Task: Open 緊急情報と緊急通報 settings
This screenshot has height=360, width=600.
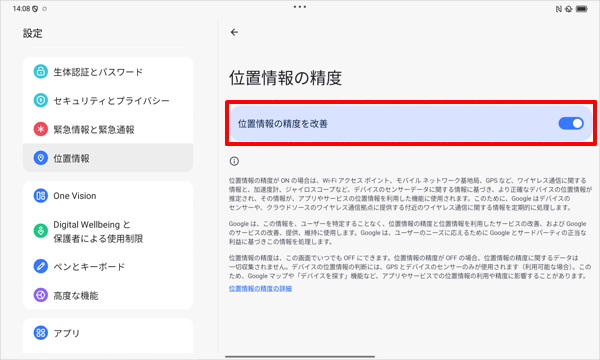Action: 108,129
